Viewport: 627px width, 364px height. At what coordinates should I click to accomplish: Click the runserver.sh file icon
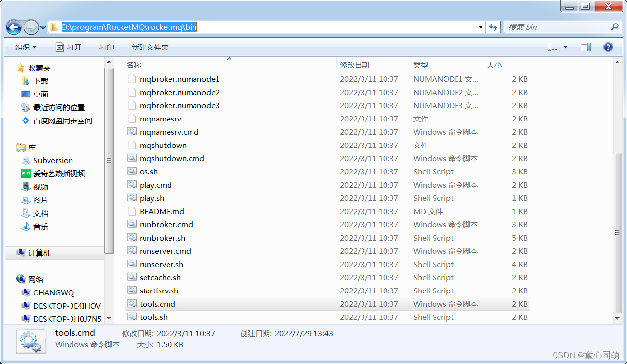131,264
